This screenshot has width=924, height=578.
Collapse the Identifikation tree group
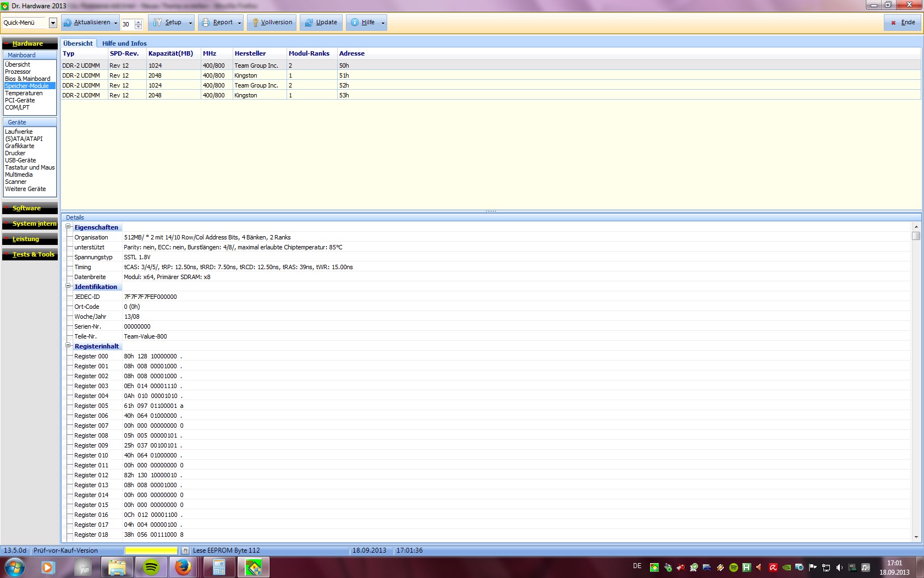coord(68,286)
